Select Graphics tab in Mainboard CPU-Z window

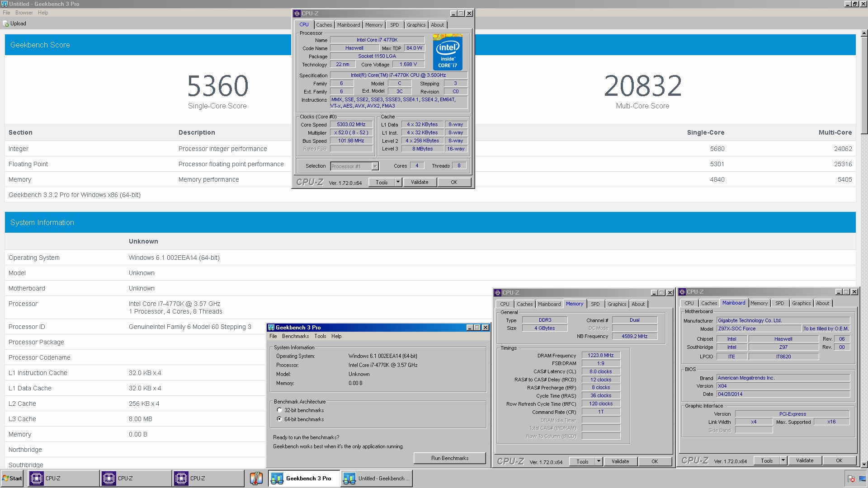(x=801, y=303)
